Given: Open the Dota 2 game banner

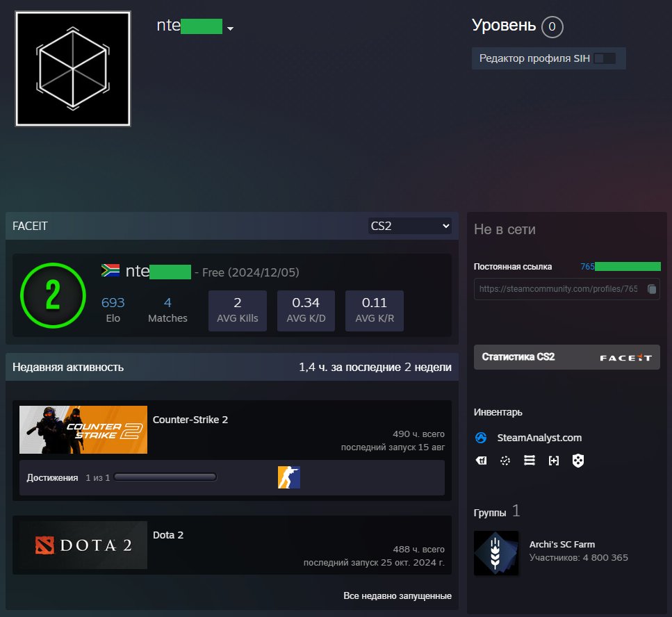Looking at the screenshot, I should pyautogui.click(x=83, y=545).
